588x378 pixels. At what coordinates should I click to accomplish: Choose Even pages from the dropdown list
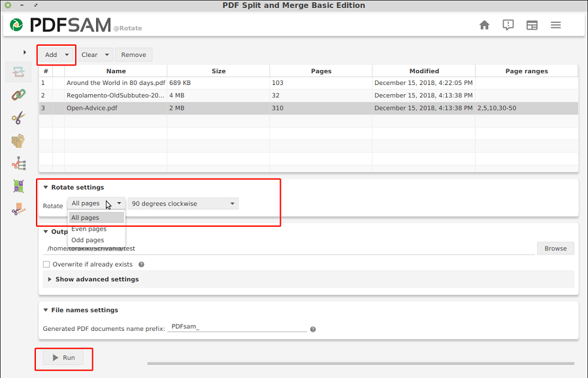coord(89,229)
